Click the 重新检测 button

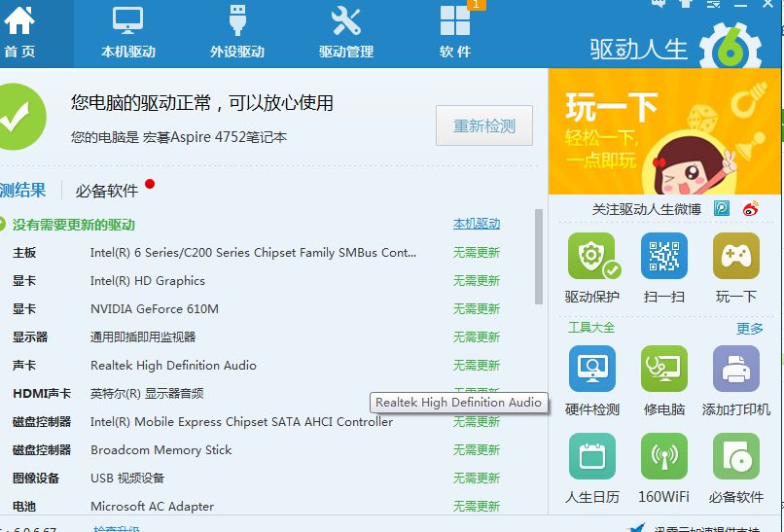click(484, 125)
